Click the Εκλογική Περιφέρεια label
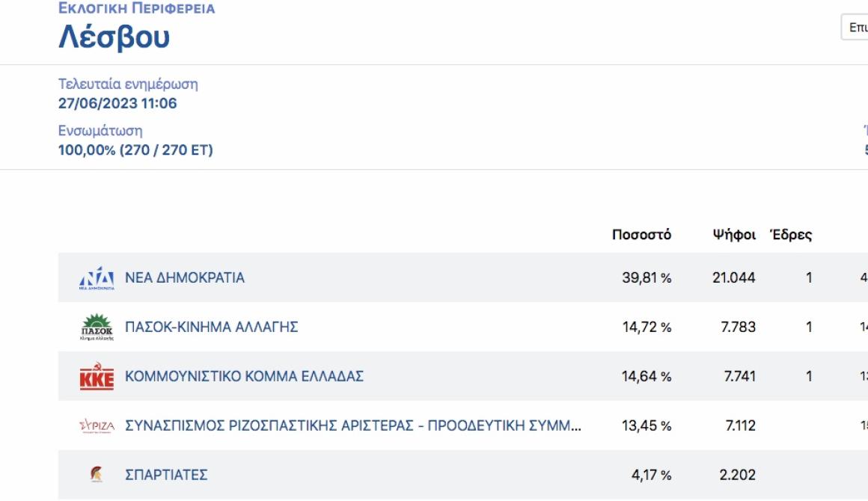Image resolution: width=868 pixels, height=501 pixels. [136, 7]
